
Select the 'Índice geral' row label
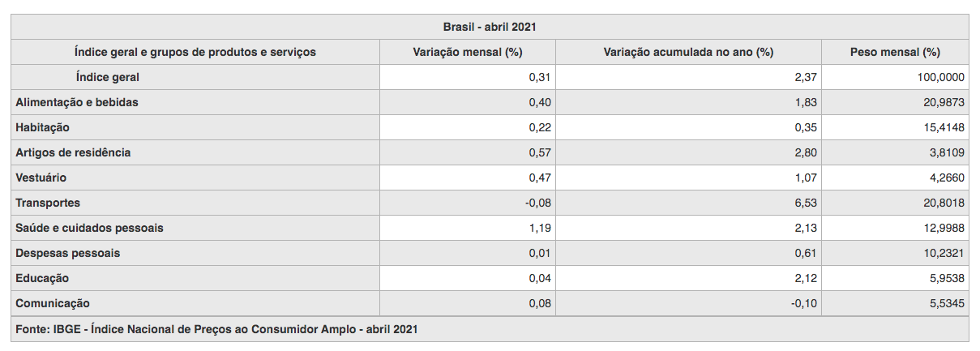(x=108, y=77)
